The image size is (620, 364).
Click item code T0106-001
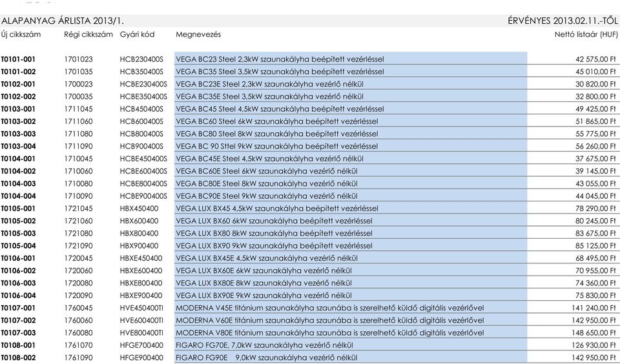(18, 258)
